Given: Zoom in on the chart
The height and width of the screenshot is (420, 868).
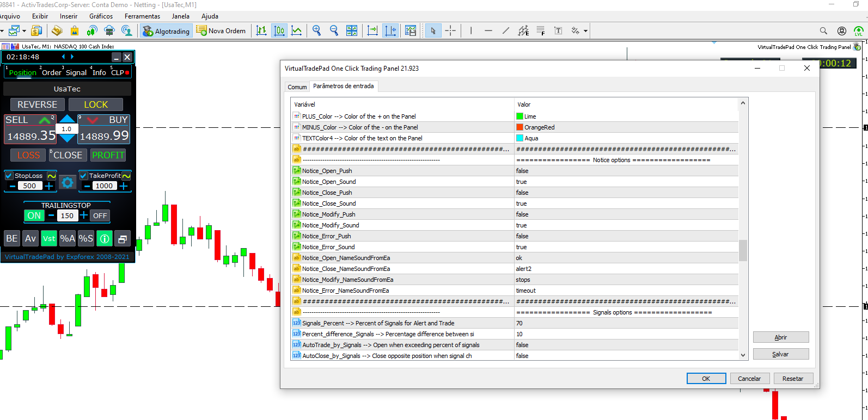Looking at the screenshot, I should [x=317, y=30].
